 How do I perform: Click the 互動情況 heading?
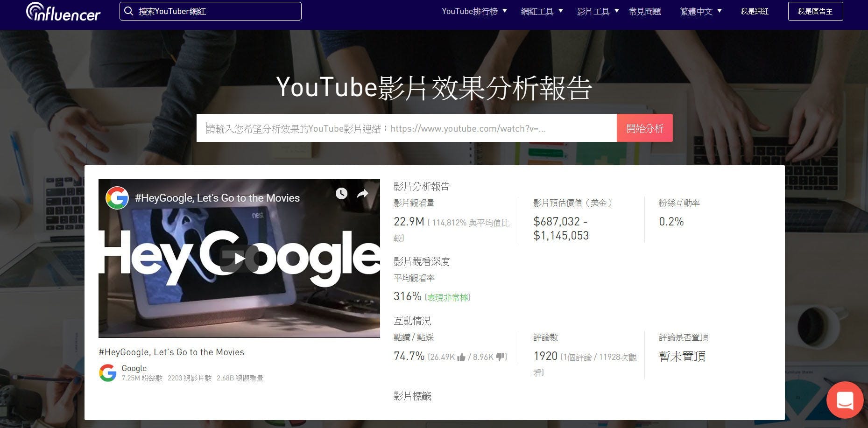click(x=413, y=321)
